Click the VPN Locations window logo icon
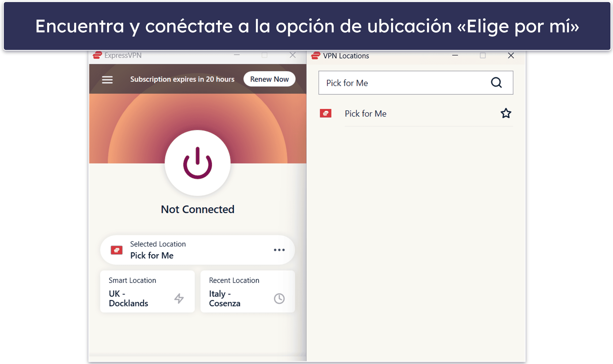The height and width of the screenshot is (364, 613). pos(316,56)
